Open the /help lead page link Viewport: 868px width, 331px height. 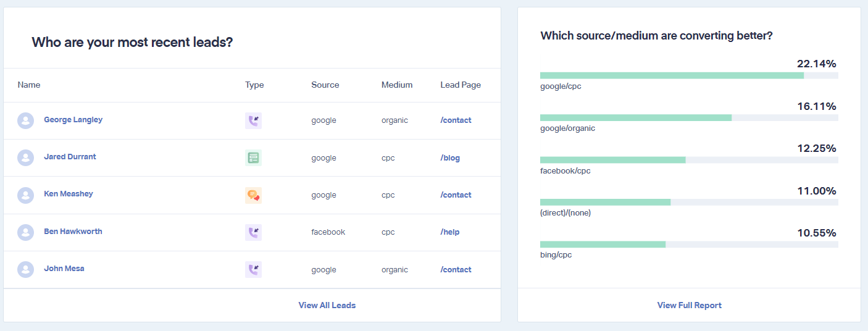[450, 232]
